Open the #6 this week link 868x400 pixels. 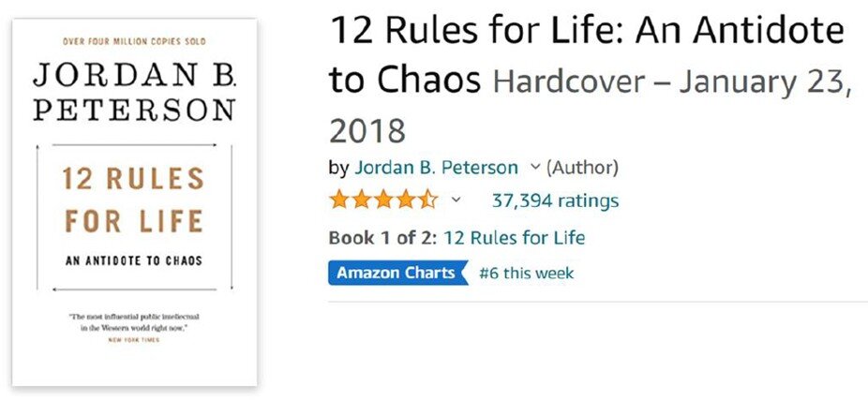527,274
